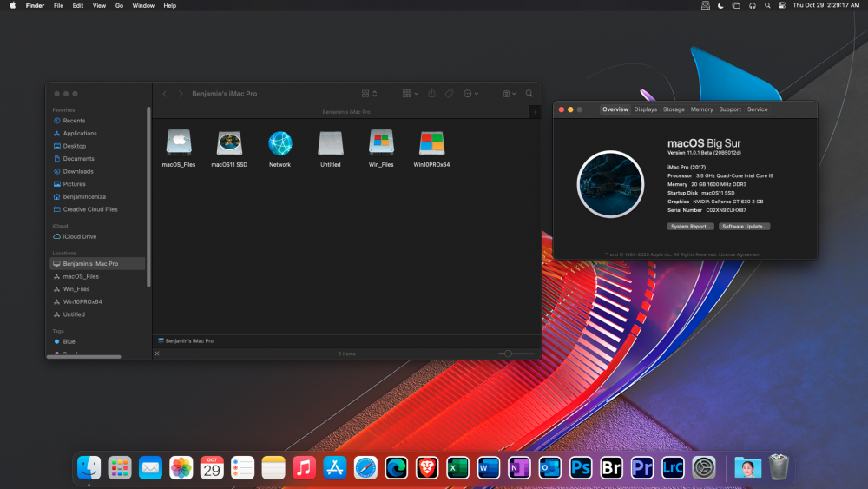The height and width of the screenshot is (489, 868).
Task: Open the Win_Files drive icon
Action: coord(381,143)
